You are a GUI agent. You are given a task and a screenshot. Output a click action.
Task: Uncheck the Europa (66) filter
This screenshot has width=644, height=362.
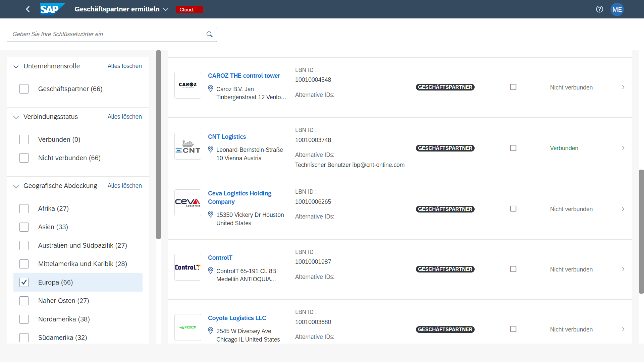[24, 282]
